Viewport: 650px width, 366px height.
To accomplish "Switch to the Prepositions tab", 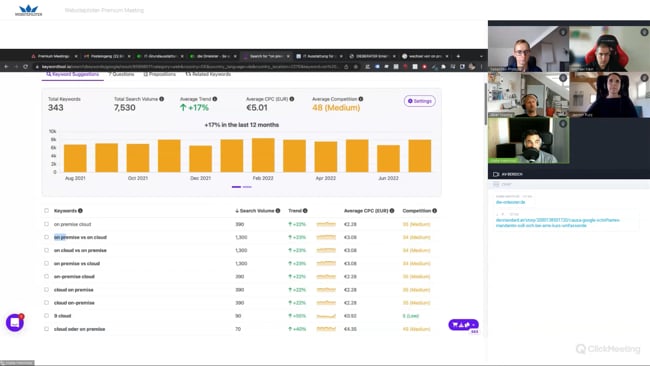I will point(160,74).
